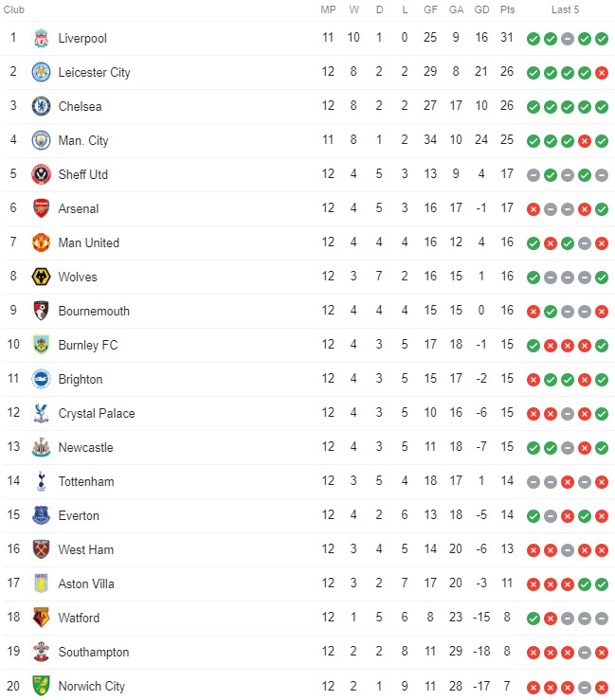
Task: Click the Arsenal cannon crest
Action: pos(41,208)
